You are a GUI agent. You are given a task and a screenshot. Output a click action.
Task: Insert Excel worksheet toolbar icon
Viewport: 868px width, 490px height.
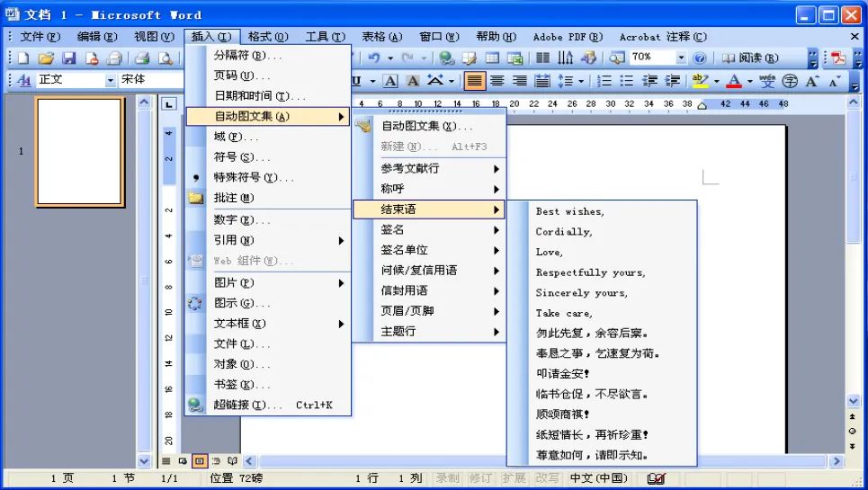click(515, 58)
